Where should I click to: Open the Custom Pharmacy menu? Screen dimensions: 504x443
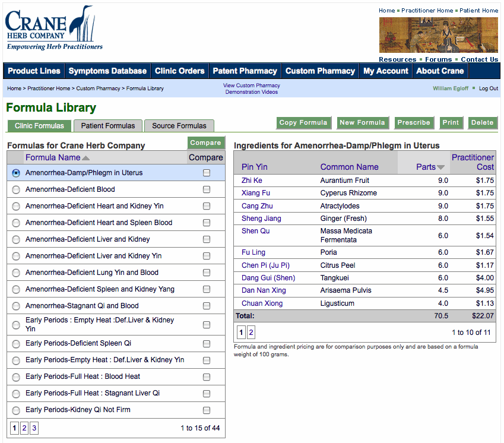(x=320, y=71)
